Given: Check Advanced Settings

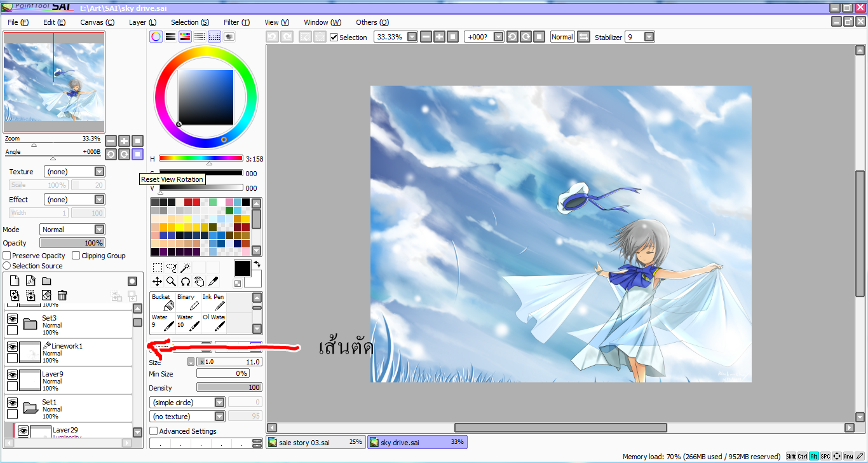Looking at the screenshot, I should coord(153,431).
